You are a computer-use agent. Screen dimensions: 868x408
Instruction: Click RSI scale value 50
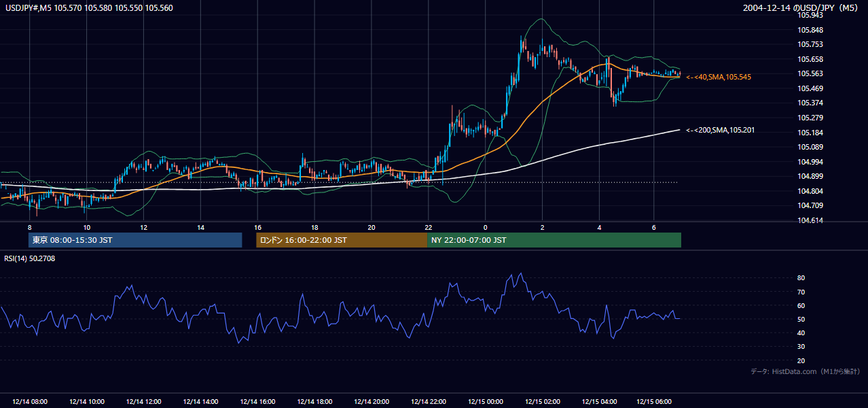801,319
